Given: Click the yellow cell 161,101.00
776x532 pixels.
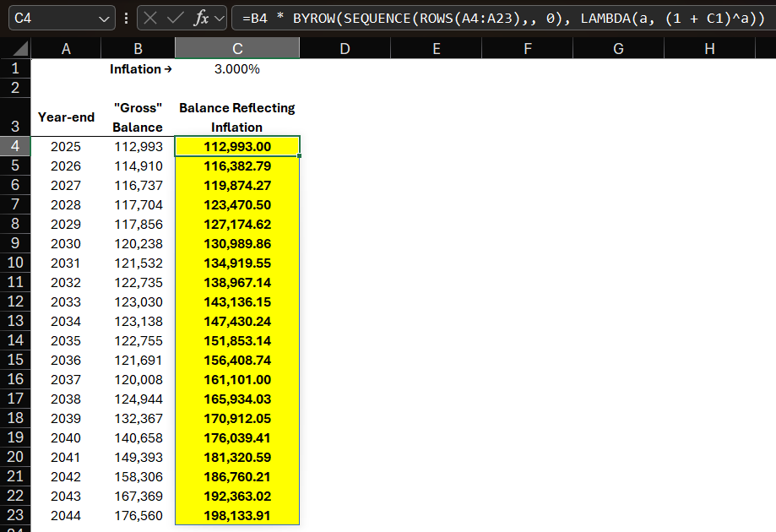Looking at the screenshot, I should pos(237,379).
